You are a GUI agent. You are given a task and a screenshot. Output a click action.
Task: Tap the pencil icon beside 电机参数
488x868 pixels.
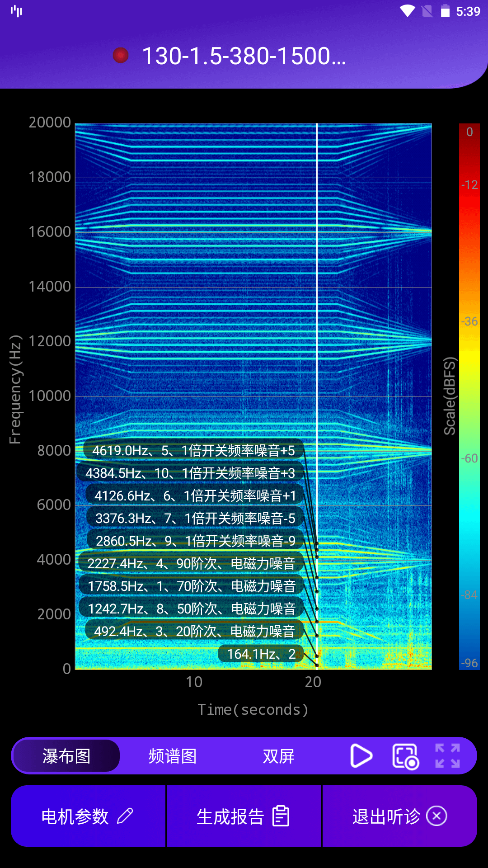(125, 816)
